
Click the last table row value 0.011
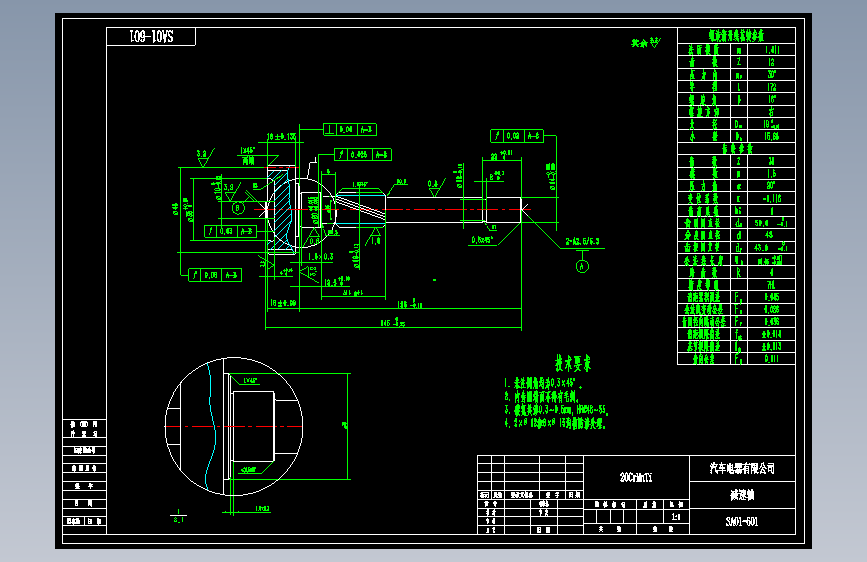(771, 358)
